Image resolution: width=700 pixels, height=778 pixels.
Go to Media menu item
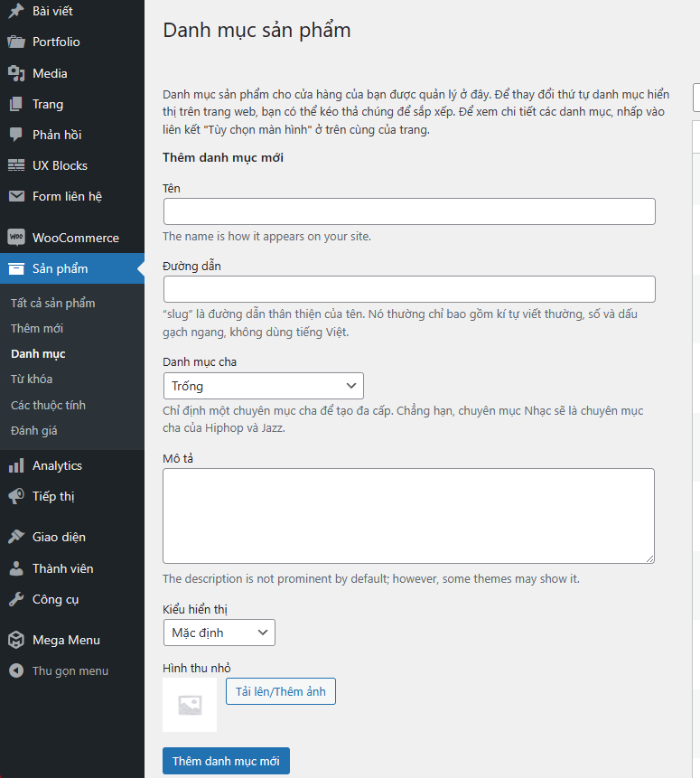pos(50,73)
